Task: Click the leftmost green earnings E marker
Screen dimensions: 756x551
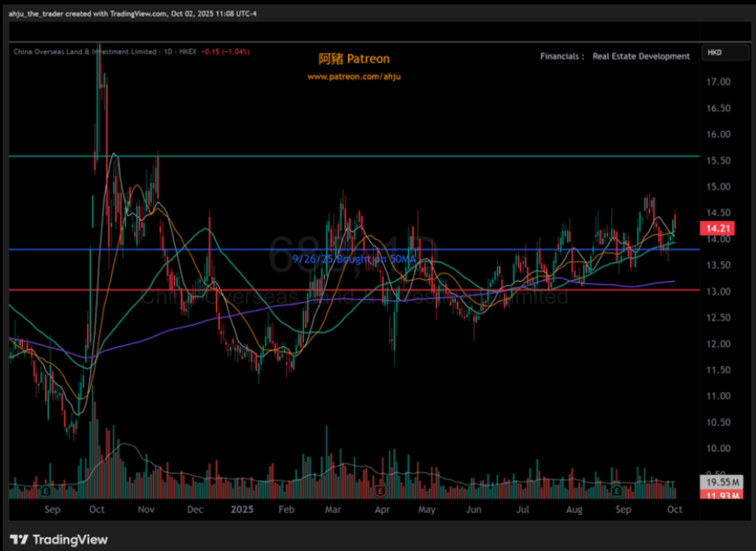Action: 46,491
